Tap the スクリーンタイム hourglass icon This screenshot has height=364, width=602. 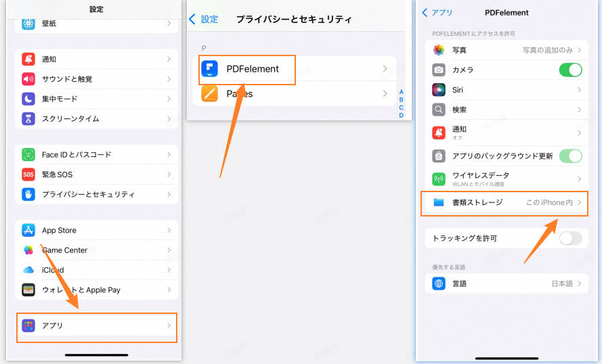28,119
